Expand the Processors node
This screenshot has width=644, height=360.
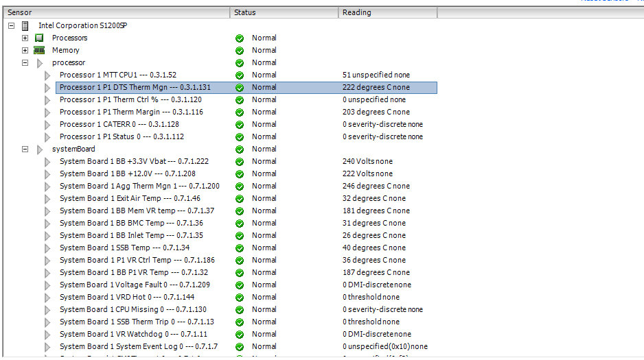pos(25,38)
